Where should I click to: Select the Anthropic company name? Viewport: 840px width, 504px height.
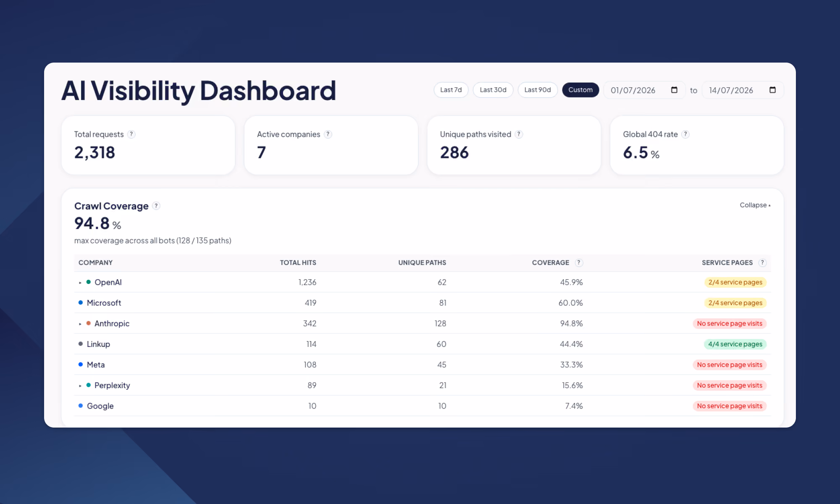(112, 323)
